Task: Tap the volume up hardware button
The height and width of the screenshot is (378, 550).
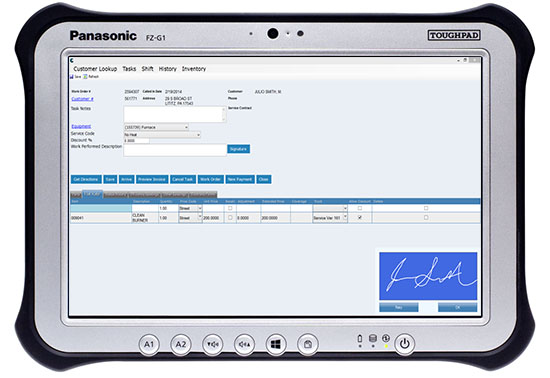Action: coord(244,344)
